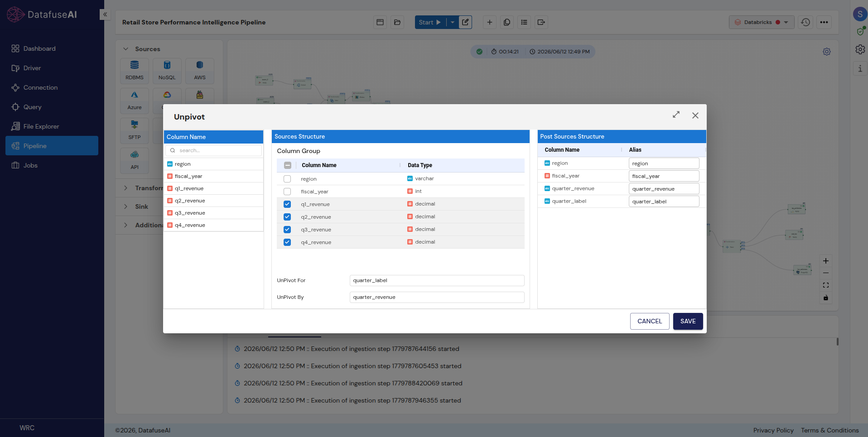
Task: Uncheck the q4_revenue checkbox
Action: 287,242
